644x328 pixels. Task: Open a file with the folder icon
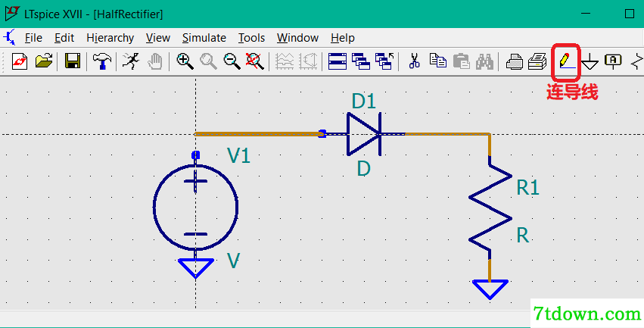[x=44, y=61]
